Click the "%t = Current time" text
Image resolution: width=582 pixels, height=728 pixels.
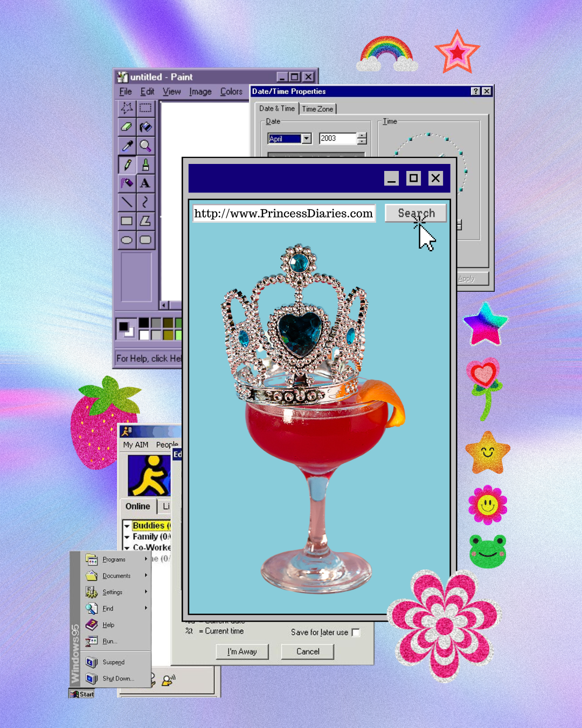(x=214, y=631)
